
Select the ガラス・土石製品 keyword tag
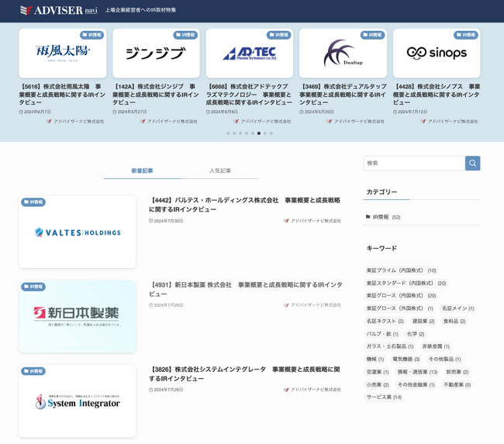pyautogui.click(x=390, y=346)
